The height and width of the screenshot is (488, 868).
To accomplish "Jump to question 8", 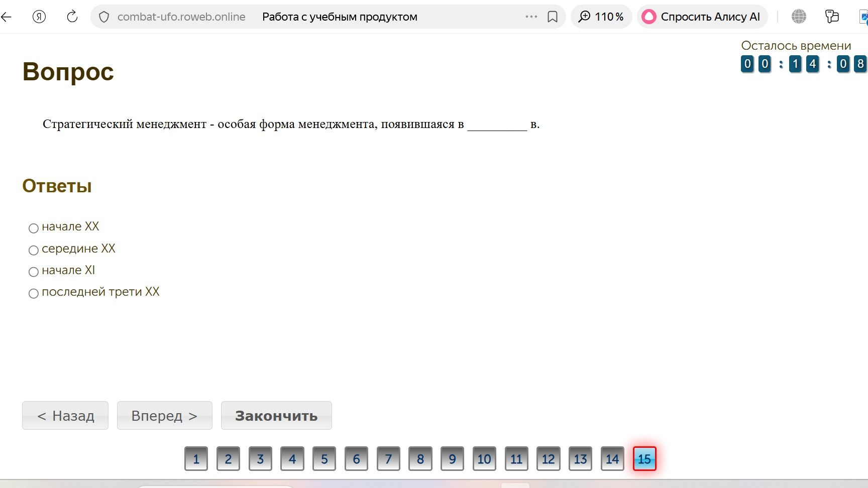I will (x=420, y=459).
